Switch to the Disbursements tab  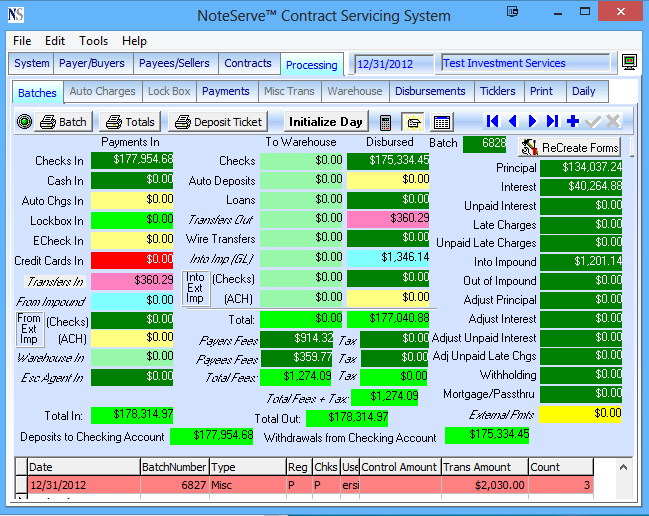[x=430, y=91]
